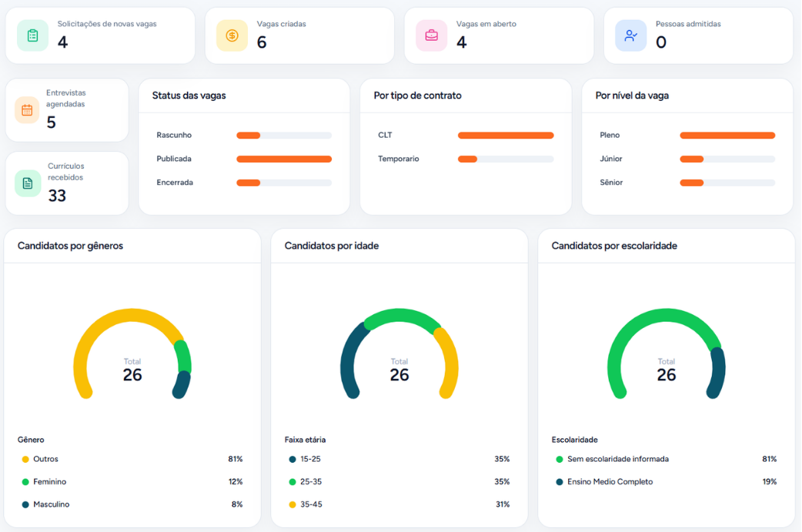Expand the Por nível da vaga panel

pyautogui.click(x=633, y=95)
